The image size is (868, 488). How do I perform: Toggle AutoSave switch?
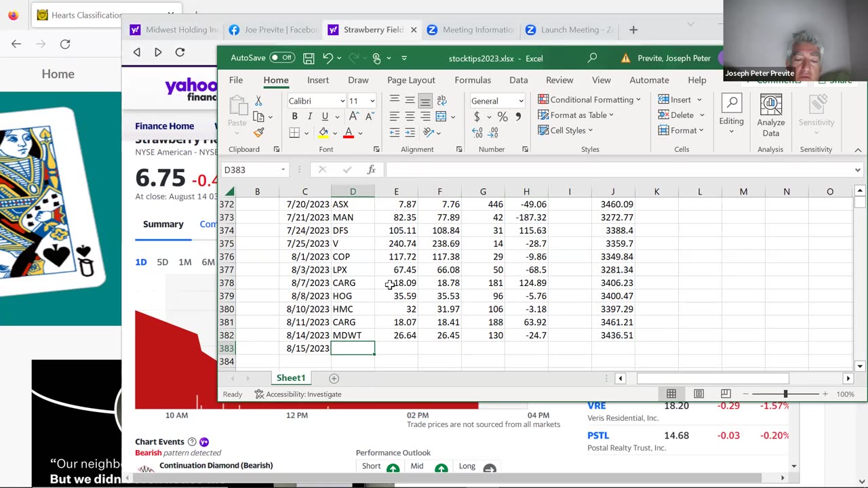pyautogui.click(x=282, y=58)
